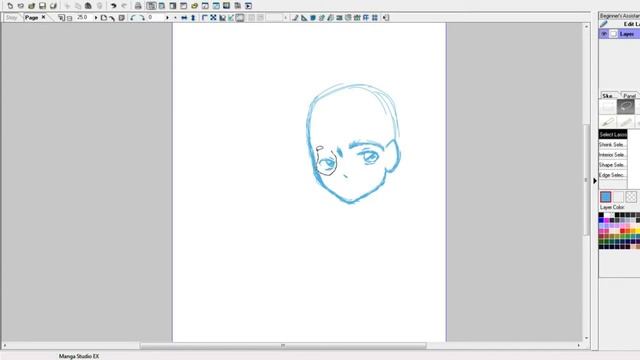The height and width of the screenshot is (360, 640).
Task: Click the Save (floppy disk) icon
Action: tap(42, 6)
